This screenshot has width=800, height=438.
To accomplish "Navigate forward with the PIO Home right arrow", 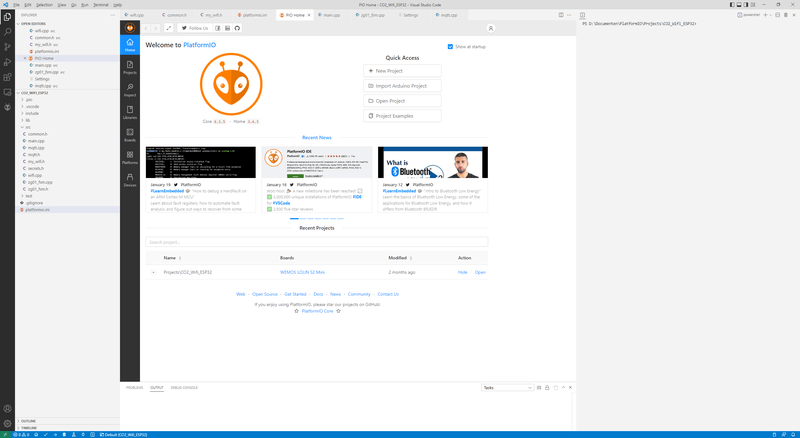I will click(156, 28).
